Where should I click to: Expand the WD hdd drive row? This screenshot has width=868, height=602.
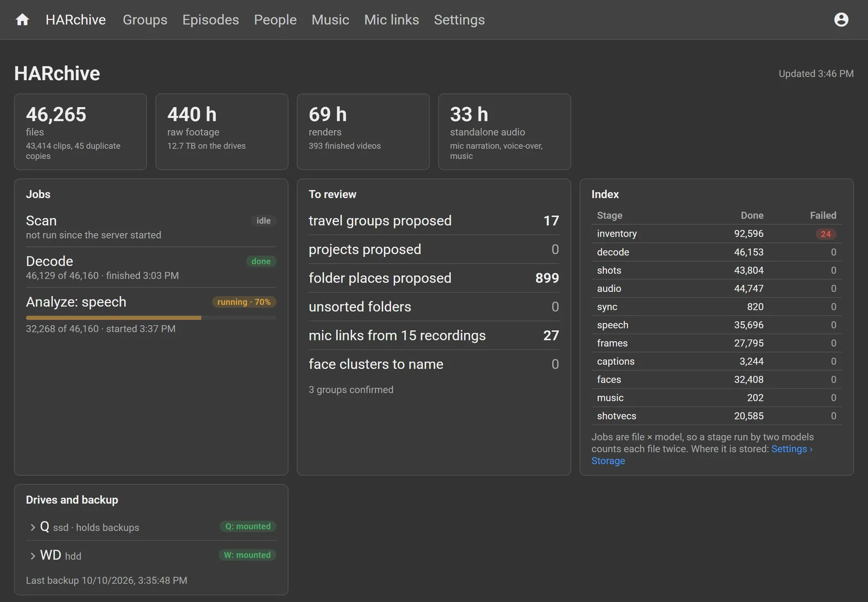click(x=151, y=555)
